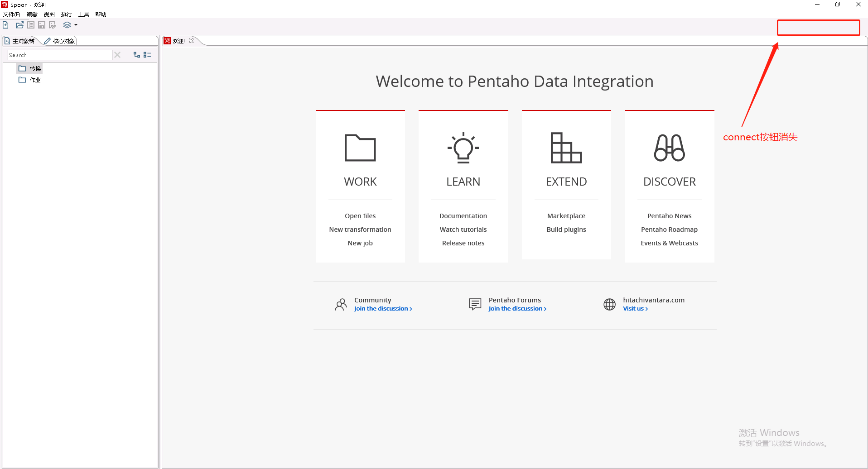The height and width of the screenshot is (469, 868).
Task: Click the New file toolbar icon
Action: [x=6, y=25]
